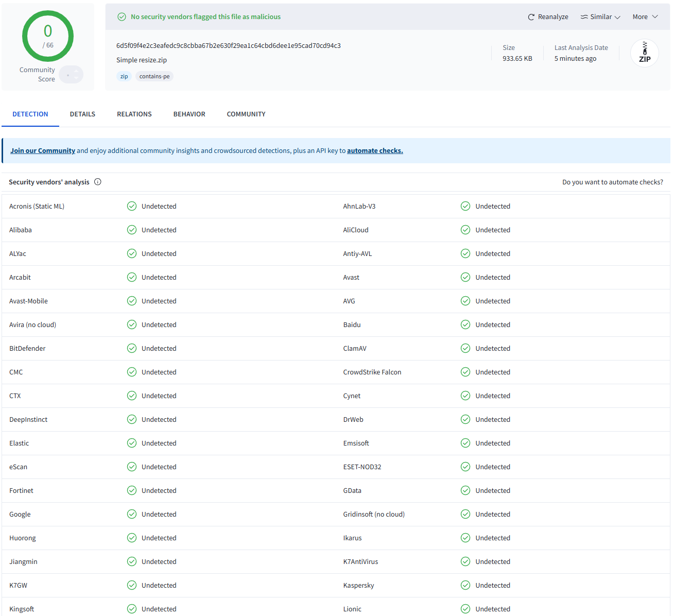673x616 pixels.
Task: Click the ESET-NOD32 vendor name
Action: (x=363, y=467)
